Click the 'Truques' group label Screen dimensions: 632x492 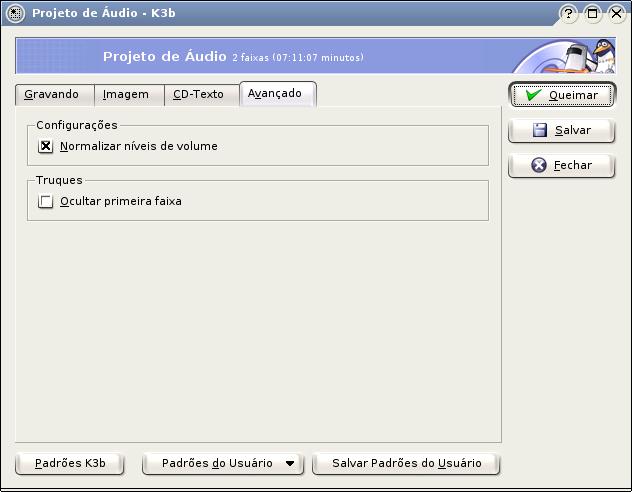tap(59, 180)
